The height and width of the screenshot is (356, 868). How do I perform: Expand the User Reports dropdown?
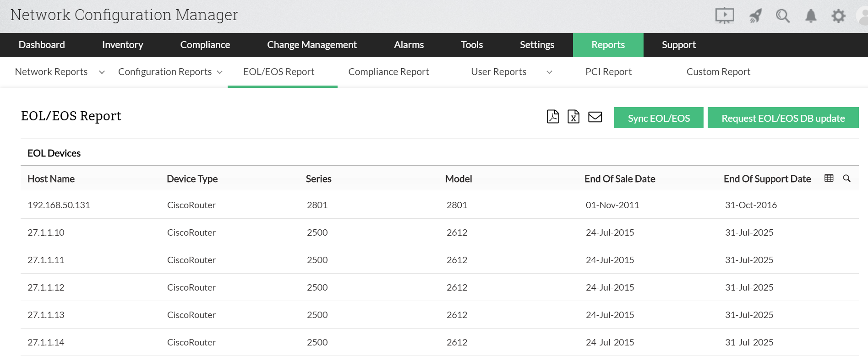[x=549, y=72]
